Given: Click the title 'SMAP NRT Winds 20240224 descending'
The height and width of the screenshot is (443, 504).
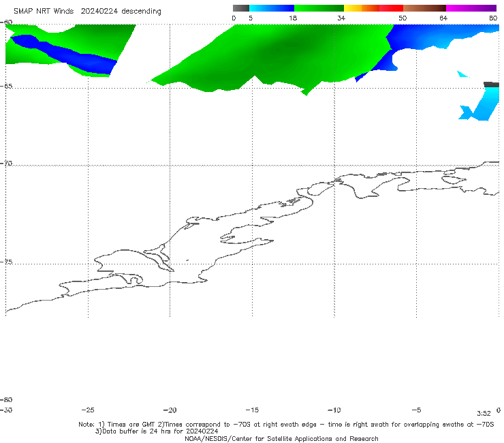Looking at the screenshot, I should [x=87, y=12].
